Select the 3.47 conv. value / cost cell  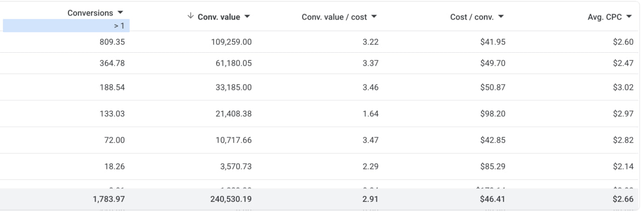(x=370, y=140)
